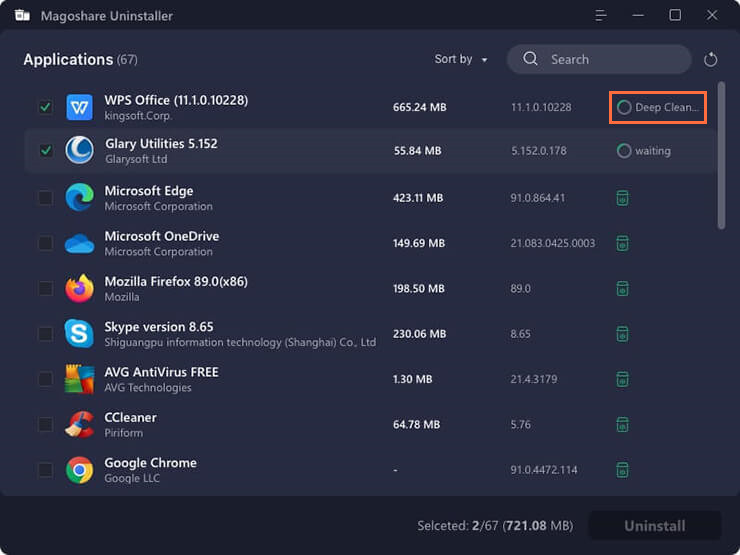Click the Microsoft Edge app icon
This screenshot has width=740, height=555.
79,197
